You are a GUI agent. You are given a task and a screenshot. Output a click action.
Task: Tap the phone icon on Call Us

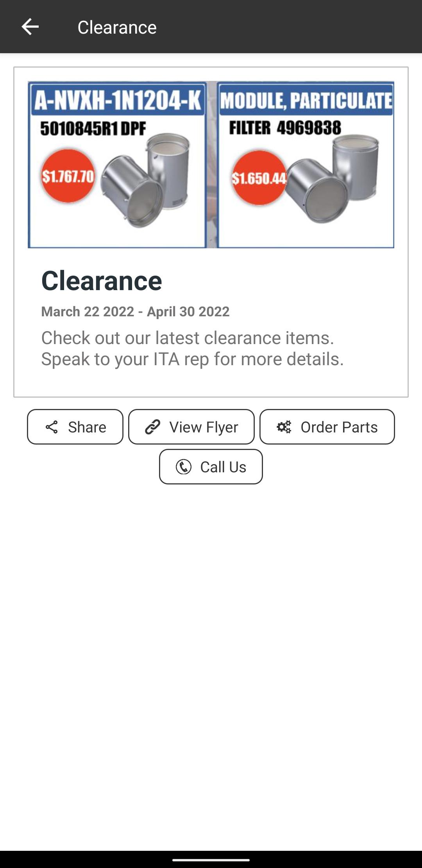tap(184, 467)
